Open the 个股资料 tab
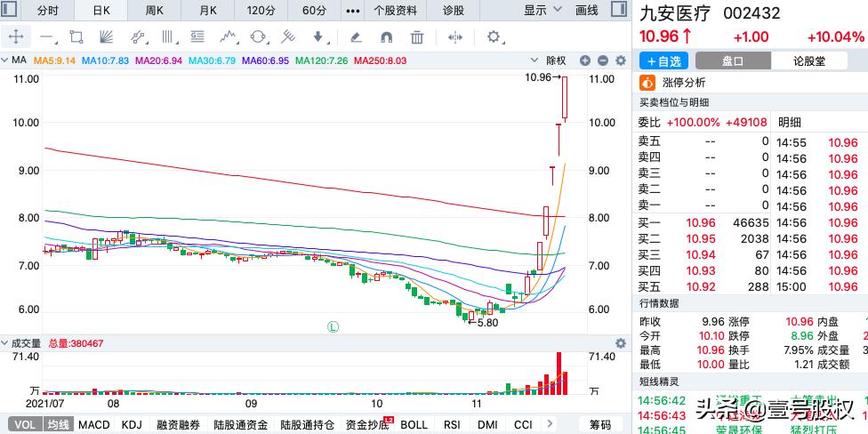The height and width of the screenshot is (434, 868). coord(395,10)
